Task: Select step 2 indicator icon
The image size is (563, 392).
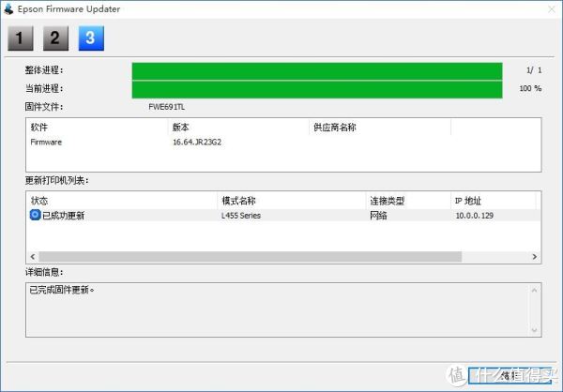Action: click(x=55, y=38)
